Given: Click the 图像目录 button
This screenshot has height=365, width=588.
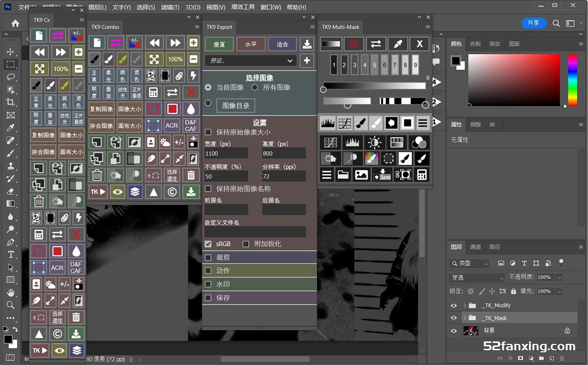Looking at the screenshot, I should click(236, 105).
